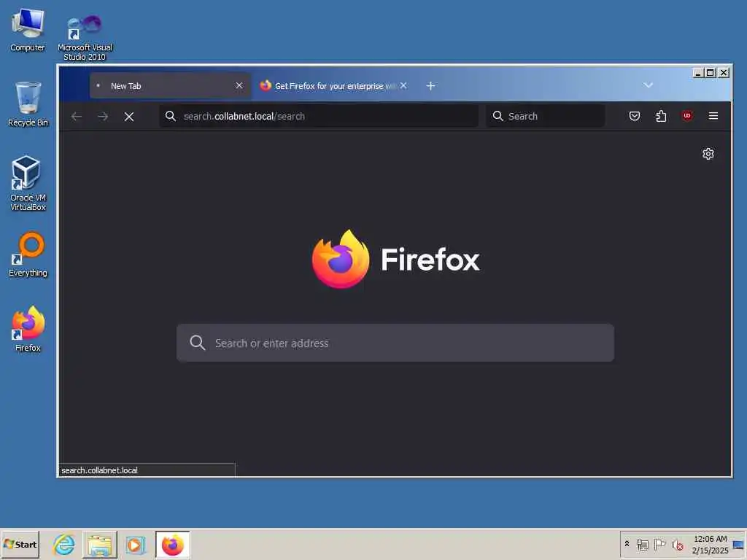Open Save to Pocket icon

point(635,116)
